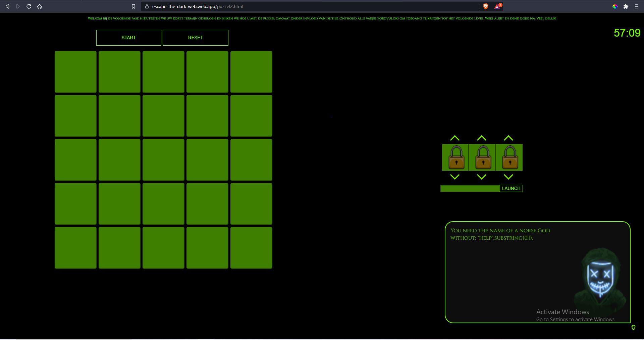Click the START button
This screenshot has width=644, height=340.
[x=129, y=38]
